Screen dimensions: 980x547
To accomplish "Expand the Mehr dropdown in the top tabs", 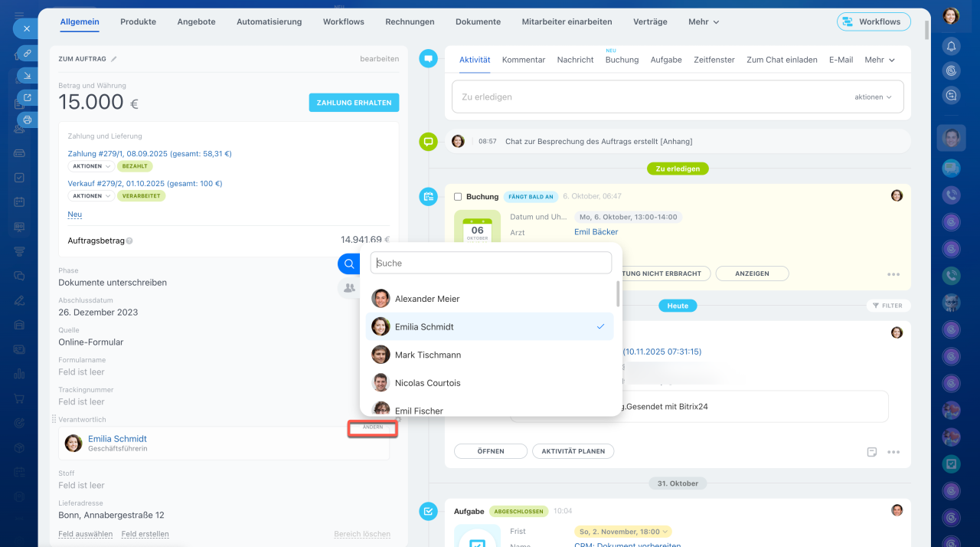I will point(703,22).
